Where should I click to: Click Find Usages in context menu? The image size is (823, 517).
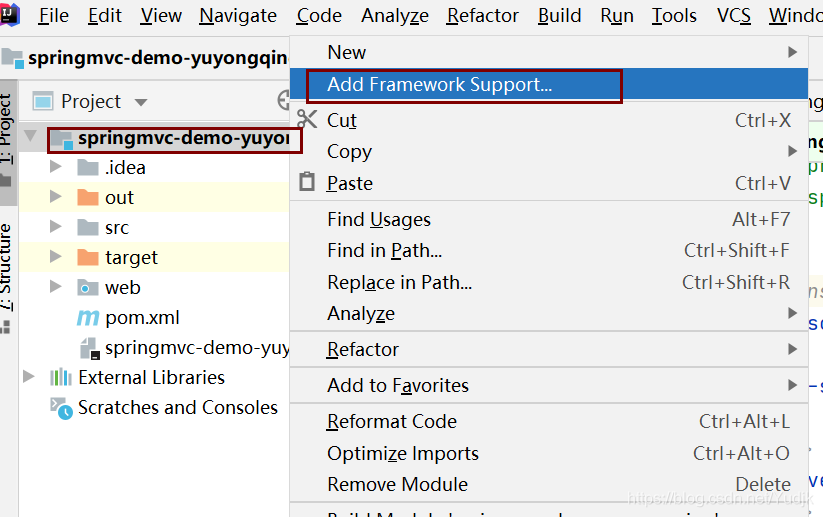(379, 220)
